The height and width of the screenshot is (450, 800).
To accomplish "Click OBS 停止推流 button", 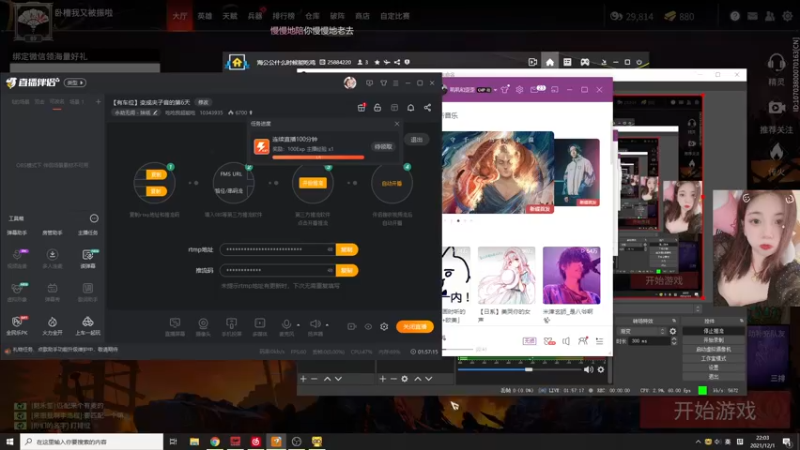I will click(713, 331).
